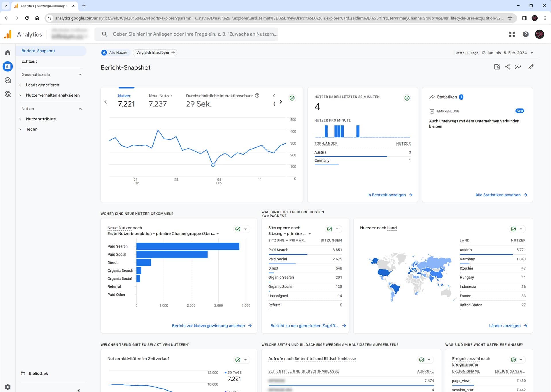Screen dimensions: 551x392
Task: Click info icon beside Durchschnittliche Interaktionsdauer
Action: pyautogui.click(x=257, y=96)
